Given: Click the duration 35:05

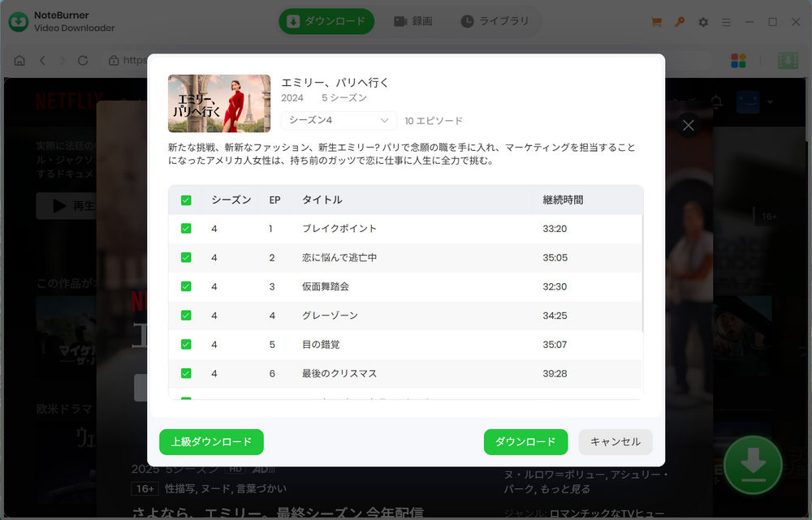Looking at the screenshot, I should point(555,258).
